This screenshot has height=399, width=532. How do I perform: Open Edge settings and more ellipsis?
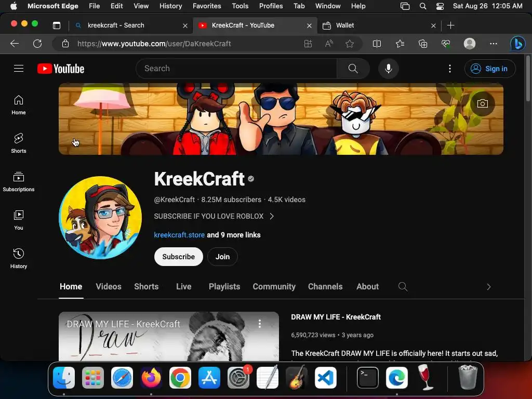pyautogui.click(x=494, y=44)
